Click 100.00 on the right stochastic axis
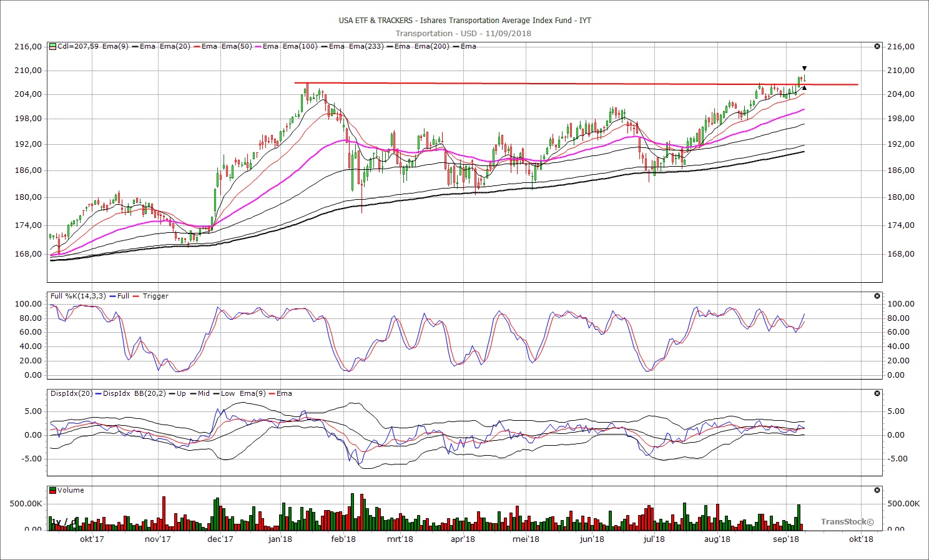 [x=900, y=304]
